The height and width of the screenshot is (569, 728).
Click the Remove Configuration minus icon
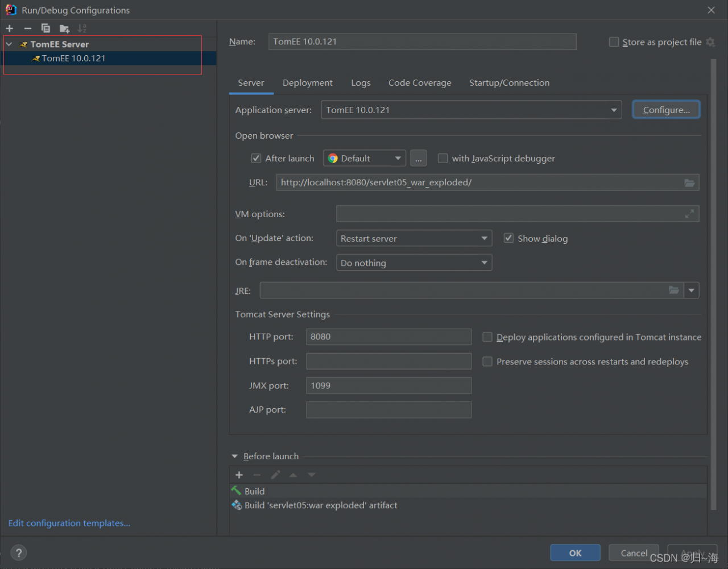pyautogui.click(x=27, y=28)
